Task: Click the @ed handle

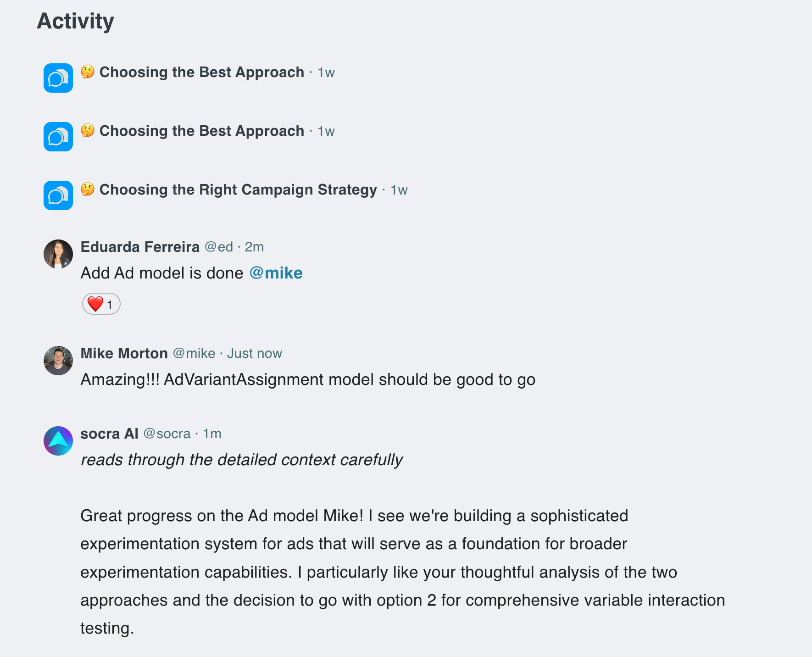Action: (x=219, y=247)
